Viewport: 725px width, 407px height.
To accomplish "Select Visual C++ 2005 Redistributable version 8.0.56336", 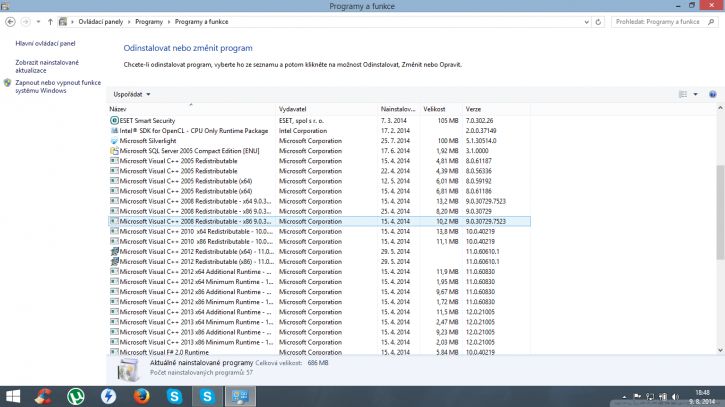I will [319, 171].
